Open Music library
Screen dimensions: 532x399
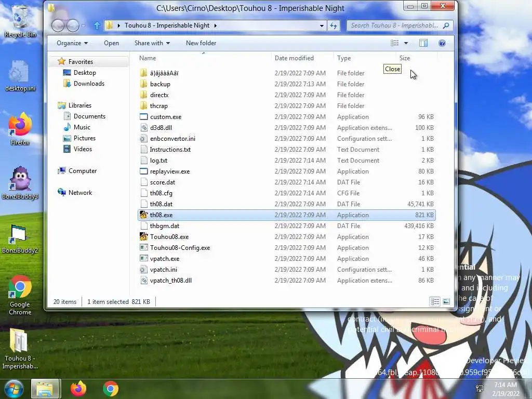(82, 127)
